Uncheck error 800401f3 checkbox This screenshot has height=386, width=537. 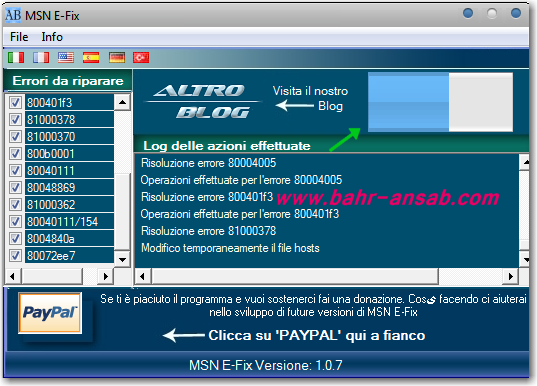[x=15, y=102]
